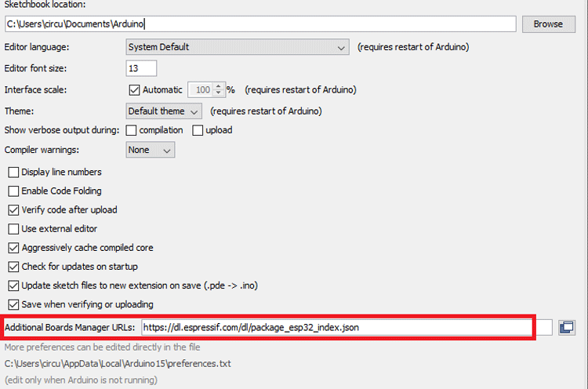Disable Aggressively cache compiled core
The width and height of the screenshot is (588, 389).
[x=13, y=248]
